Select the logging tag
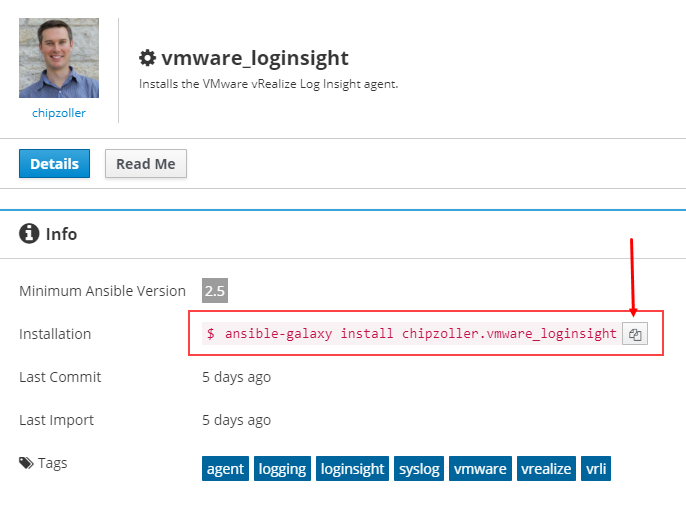This screenshot has height=524, width=686. tap(282, 469)
